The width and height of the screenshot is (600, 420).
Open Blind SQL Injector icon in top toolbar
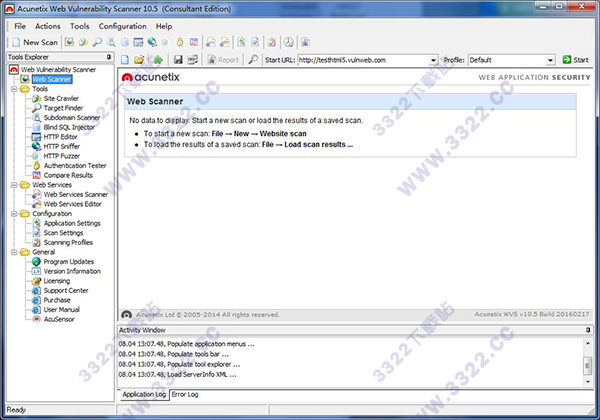click(125, 42)
